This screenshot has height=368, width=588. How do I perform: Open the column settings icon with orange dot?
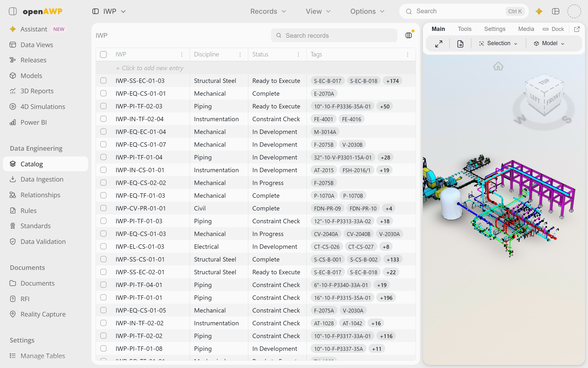[409, 35]
